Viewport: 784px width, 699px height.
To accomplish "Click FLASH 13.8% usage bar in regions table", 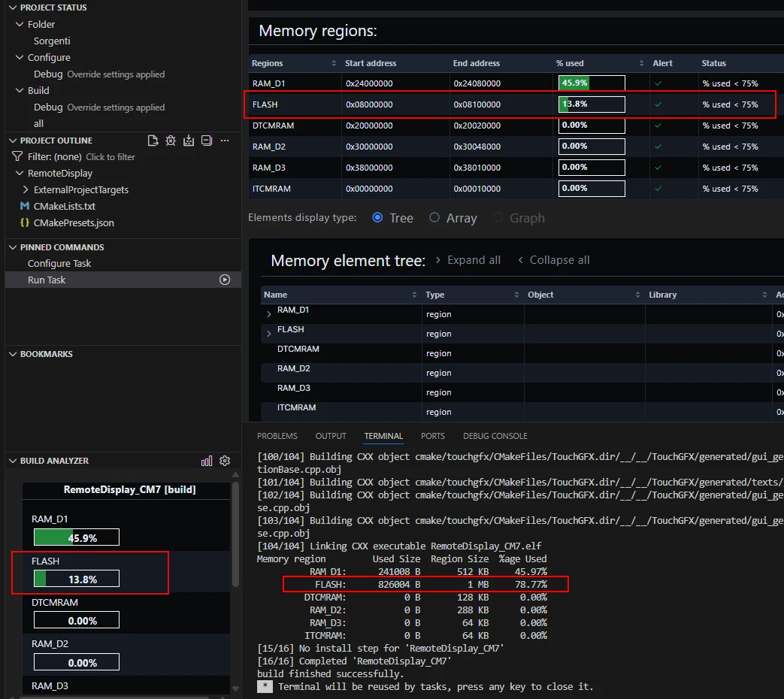I will (592, 104).
